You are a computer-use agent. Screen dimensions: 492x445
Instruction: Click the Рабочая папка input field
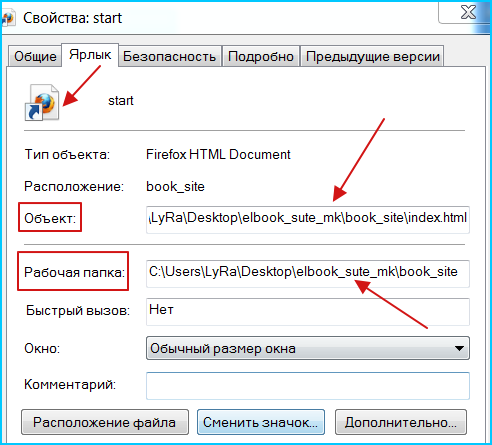point(308,274)
